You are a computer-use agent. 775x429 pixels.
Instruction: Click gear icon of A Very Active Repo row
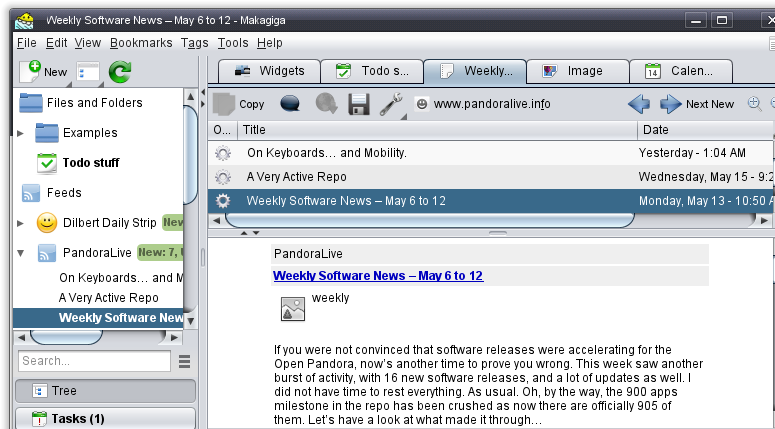(x=223, y=177)
